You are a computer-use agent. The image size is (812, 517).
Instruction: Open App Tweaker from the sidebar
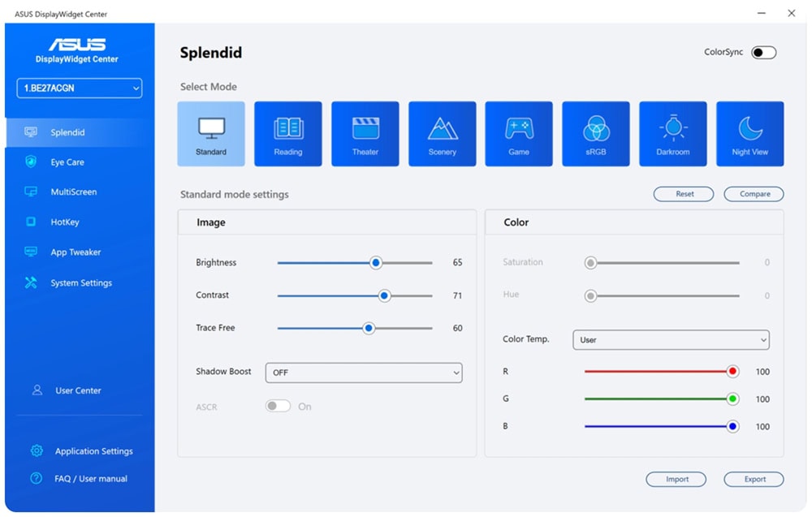[76, 252]
